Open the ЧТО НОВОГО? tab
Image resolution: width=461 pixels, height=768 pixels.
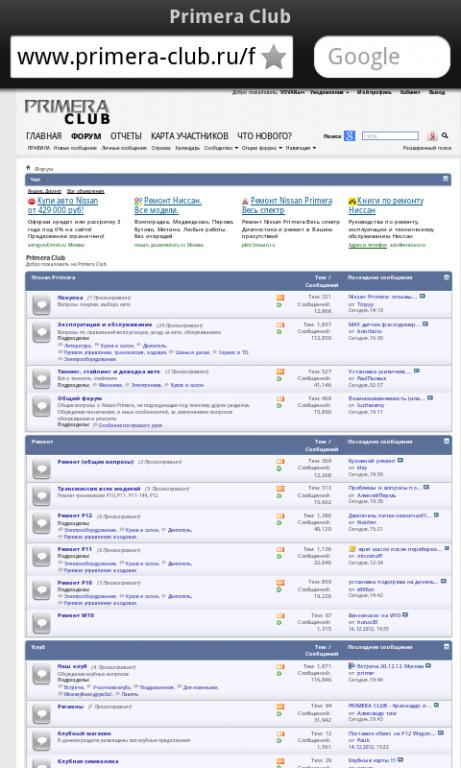point(265,136)
